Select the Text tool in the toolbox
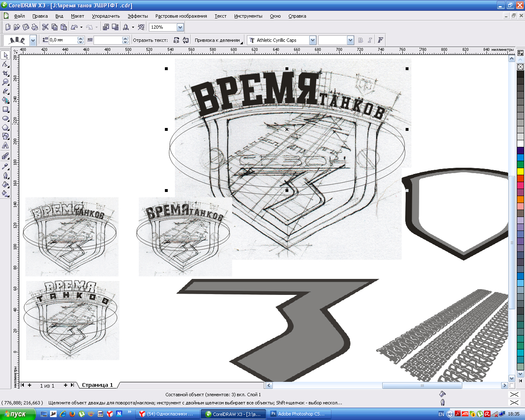The width and height of the screenshot is (525, 420). pyautogui.click(x=6, y=146)
